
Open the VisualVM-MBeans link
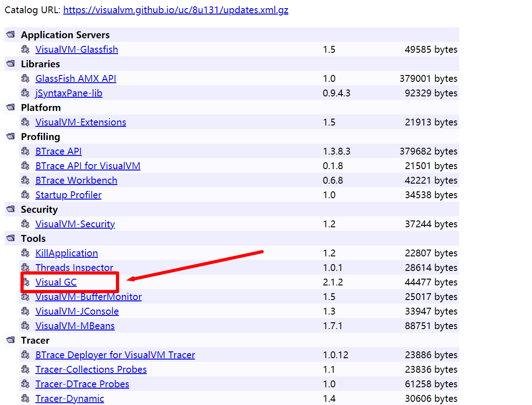click(75, 325)
